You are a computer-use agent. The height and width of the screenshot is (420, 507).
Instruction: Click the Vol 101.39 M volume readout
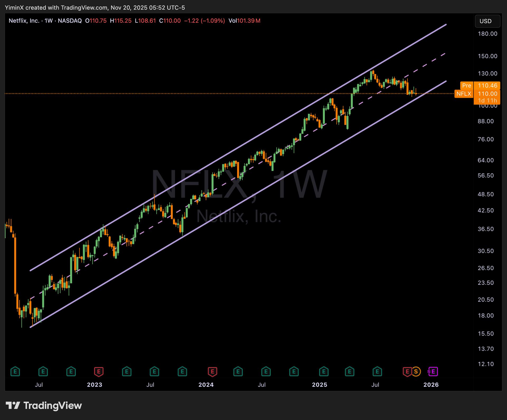244,21
